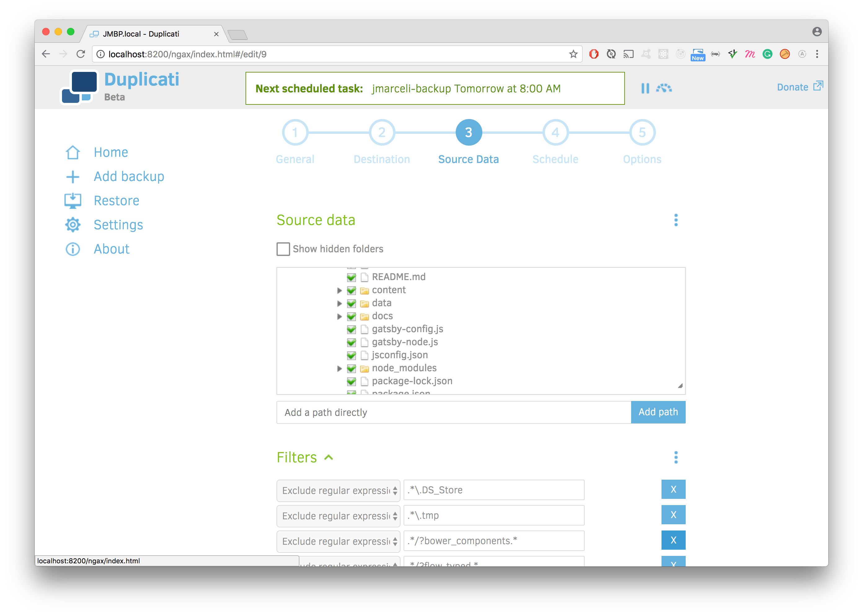The width and height of the screenshot is (863, 616).
Task: Go back in browser history
Action: tap(46, 54)
